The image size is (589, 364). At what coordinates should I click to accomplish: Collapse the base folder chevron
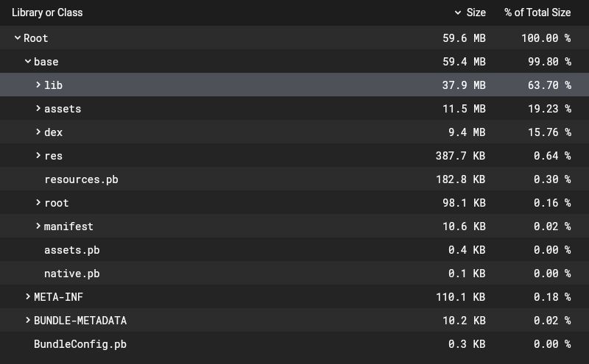pyautogui.click(x=28, y=62)
